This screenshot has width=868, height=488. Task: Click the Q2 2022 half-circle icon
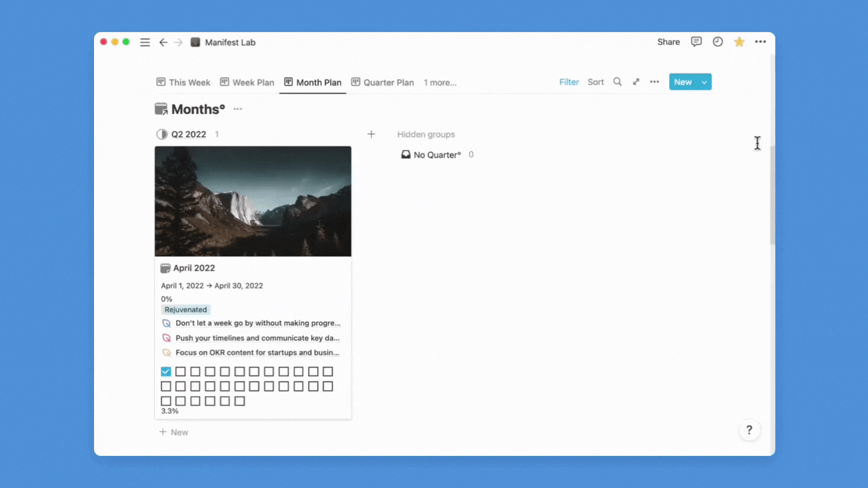pos(162,134)
